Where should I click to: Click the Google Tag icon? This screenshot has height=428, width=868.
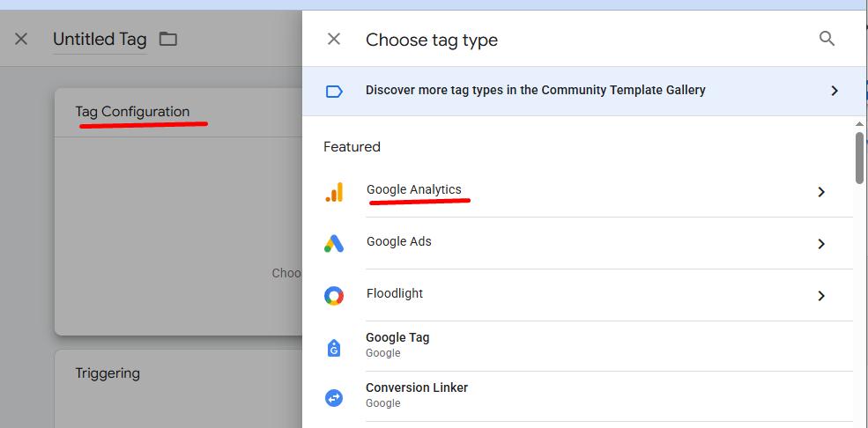[334, 347]
